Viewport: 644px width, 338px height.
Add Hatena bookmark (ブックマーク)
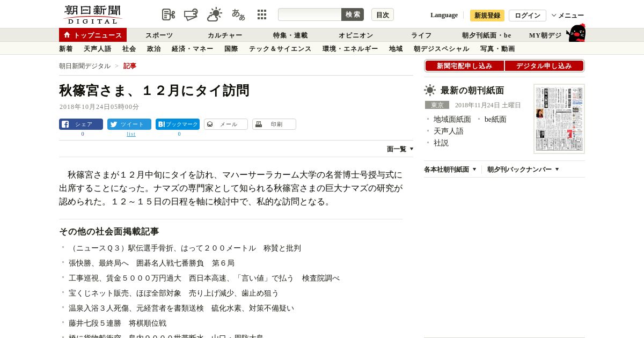tap(178, 124)
